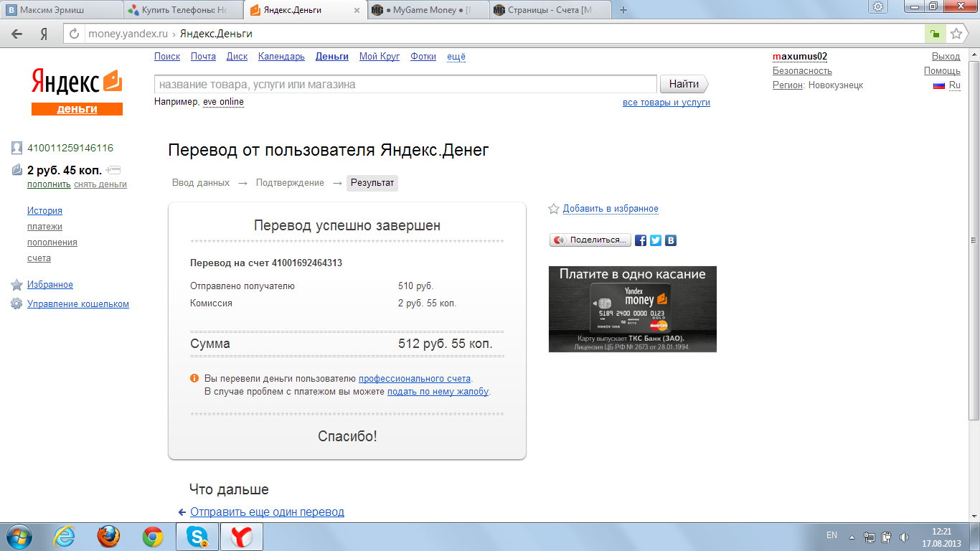980x551 pixels.
Task: Open browser settings gear icon
Action: pos(878,6)
